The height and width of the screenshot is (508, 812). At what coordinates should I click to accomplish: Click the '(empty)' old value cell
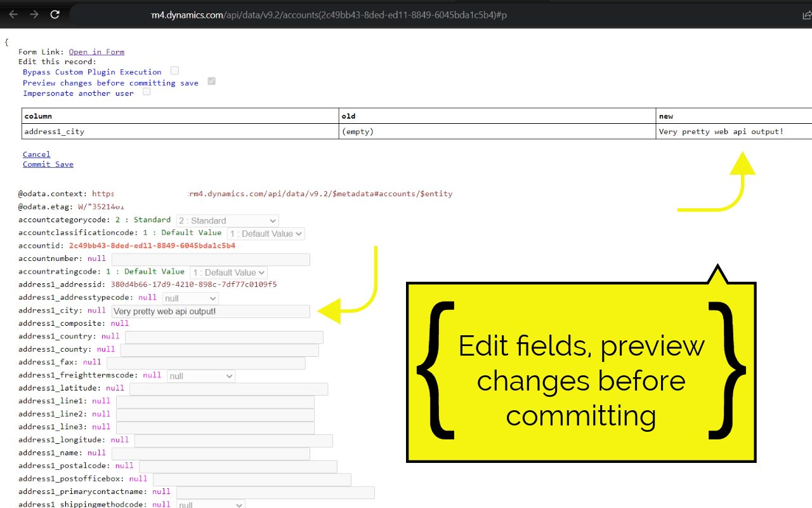tap(498, 131)
